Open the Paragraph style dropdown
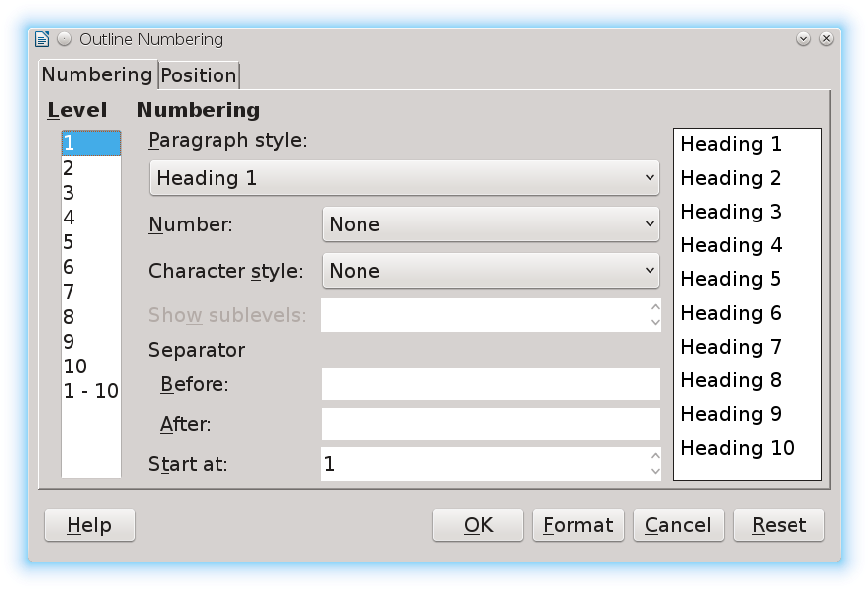868x589 pixels. pyautogui.click(x=403, y=178)
